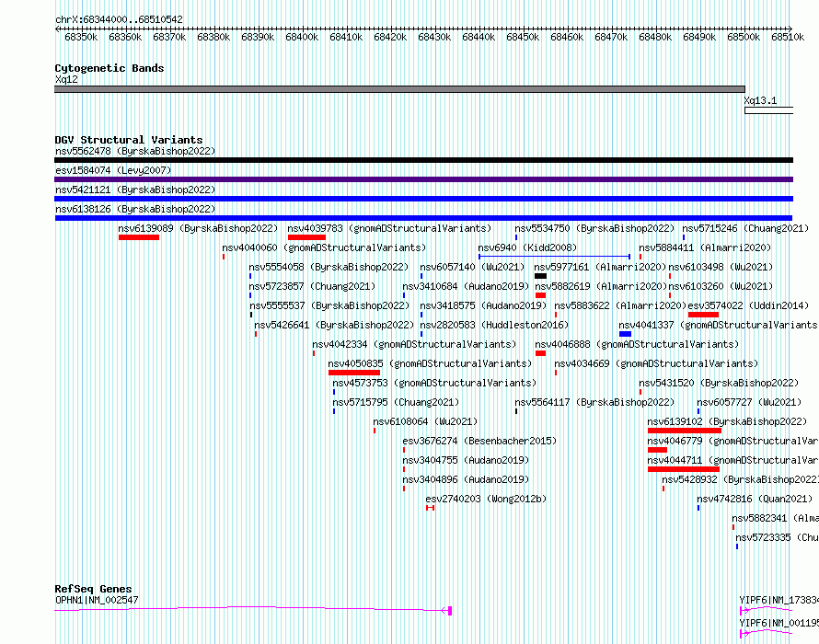Click the 68350k ruler tick label
819x644 pixels.
(x=81, y=37)
